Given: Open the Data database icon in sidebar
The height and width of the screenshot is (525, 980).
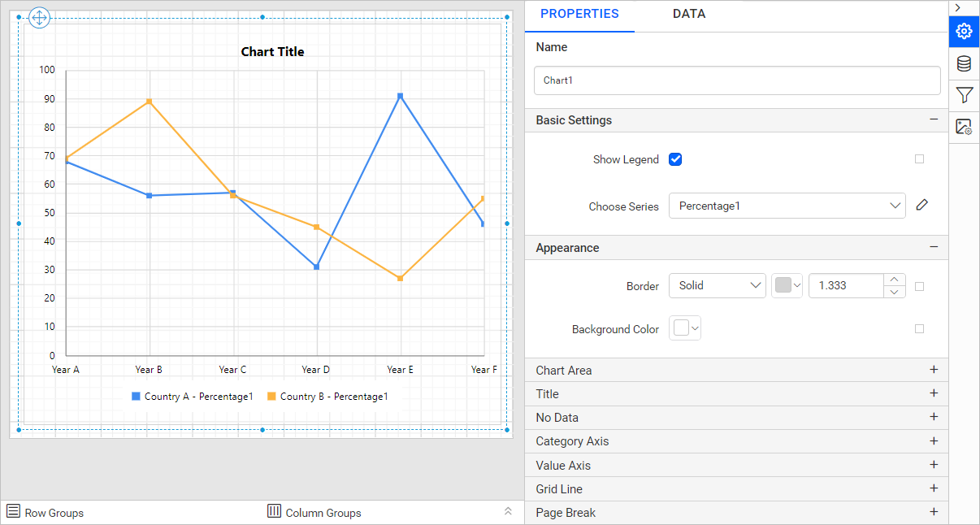Looking at the screenshot, I should point(964,63).
